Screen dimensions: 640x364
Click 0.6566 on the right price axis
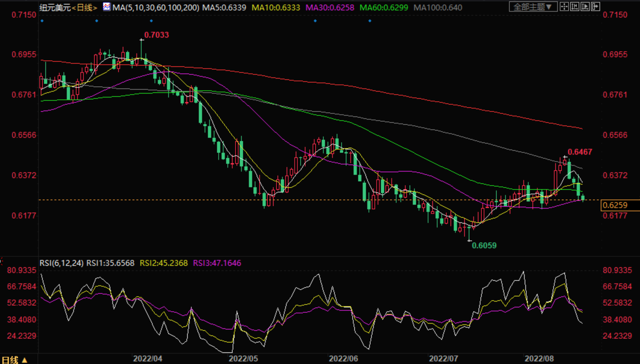[615, 135]
